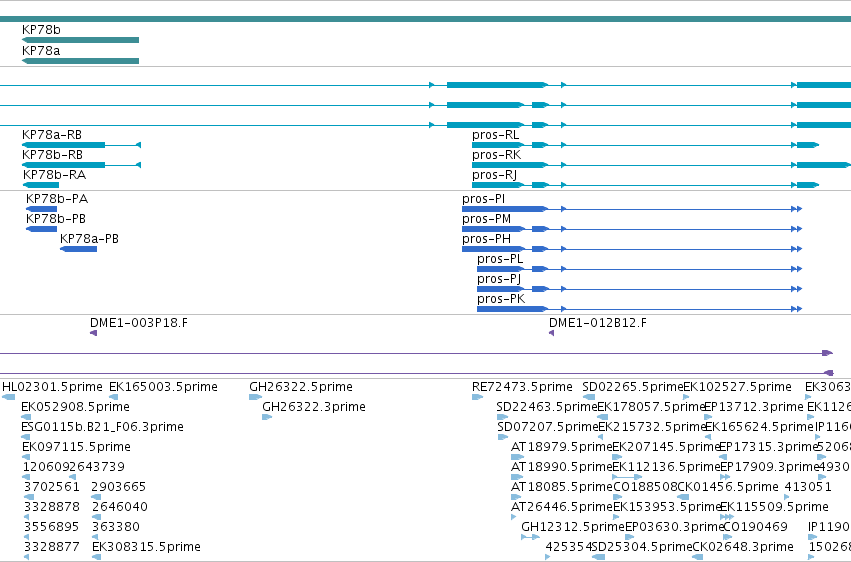Select the EK112136.5prime EST
This screenshot has height=562, width=851.
pos(627,477)
